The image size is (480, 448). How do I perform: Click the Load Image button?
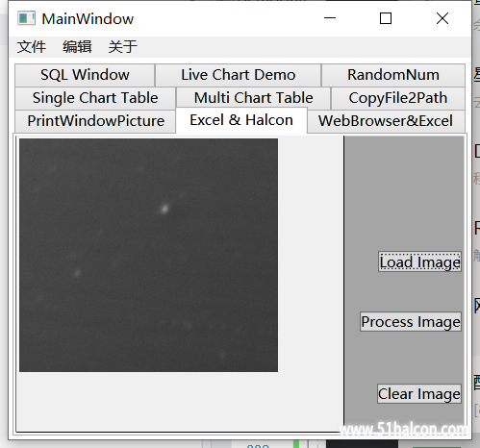coord(419,261)
